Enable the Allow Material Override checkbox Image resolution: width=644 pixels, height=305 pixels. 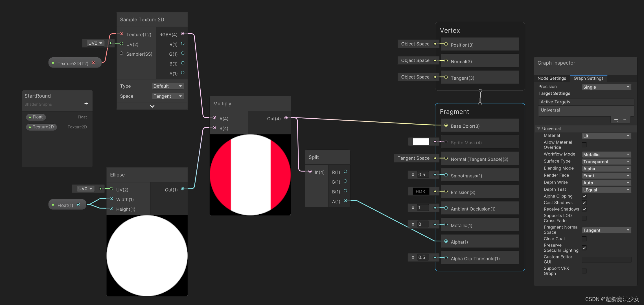pos(584,145)
